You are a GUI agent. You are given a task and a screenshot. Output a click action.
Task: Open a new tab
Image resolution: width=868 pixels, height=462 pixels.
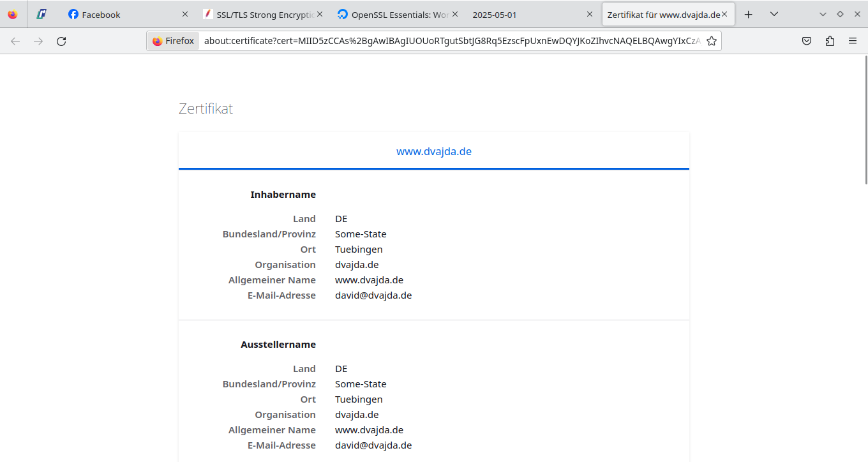(x=749, y=14)
